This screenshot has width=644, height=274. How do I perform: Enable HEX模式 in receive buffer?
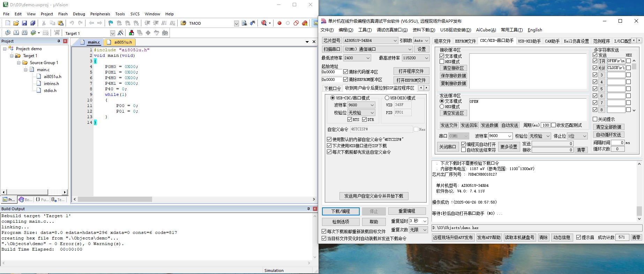pyautogui.click(x=442, y=62)
